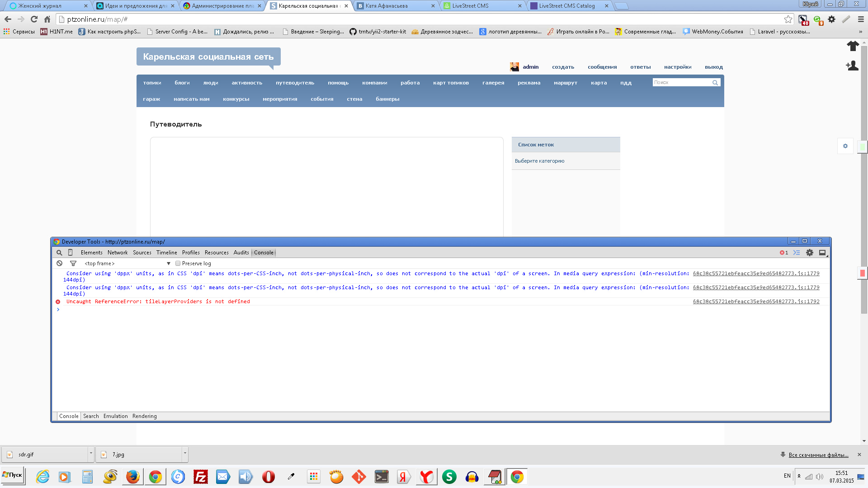Open the admin profile avatar
This screenshot has width=868, height=488.
[514, 67]
